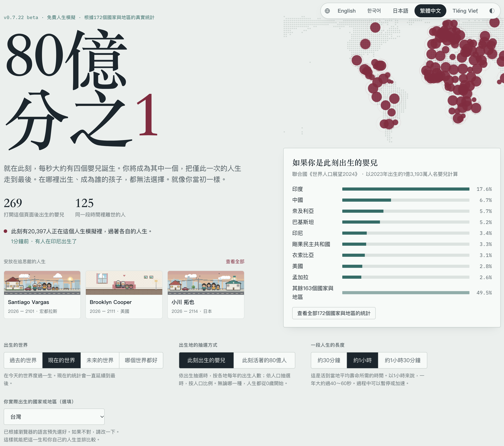This screenshot has height=446, width=504.
Task: Switch language to Tiếng Việt
Action: coord(465,11)
